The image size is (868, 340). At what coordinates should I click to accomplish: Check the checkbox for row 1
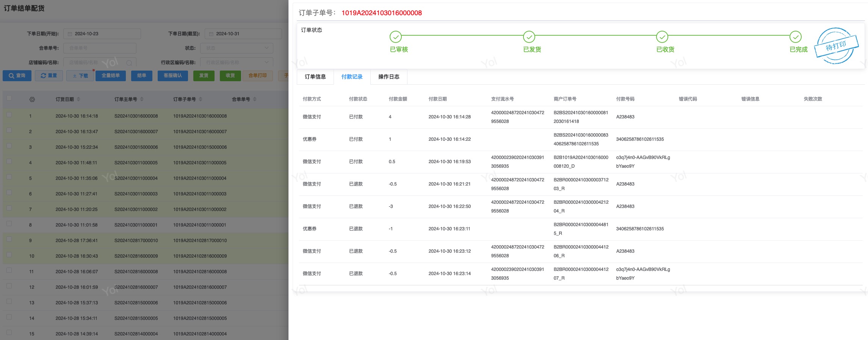coord(9,115)
